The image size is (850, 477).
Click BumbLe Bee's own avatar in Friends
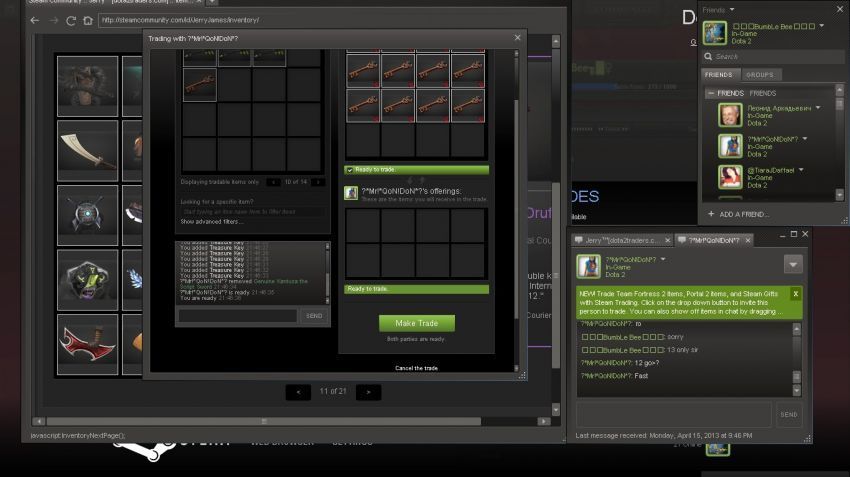714,33
